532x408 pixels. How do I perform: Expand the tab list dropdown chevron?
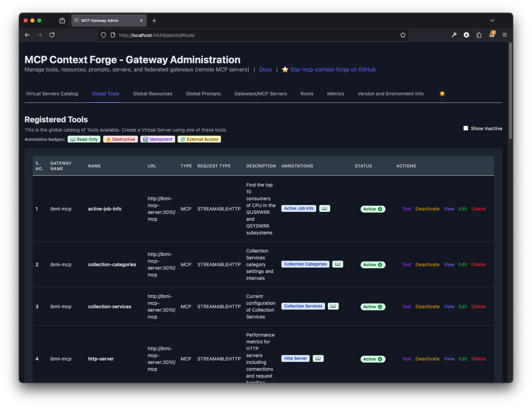point(492,21)
